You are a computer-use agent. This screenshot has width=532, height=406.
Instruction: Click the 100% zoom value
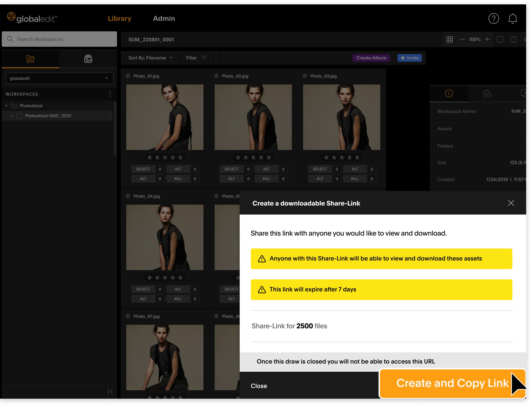475,39
